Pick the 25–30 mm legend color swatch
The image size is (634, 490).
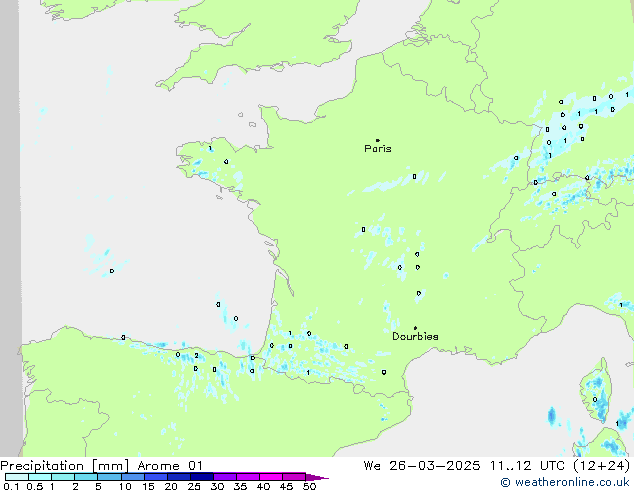(x=202, y=477)
